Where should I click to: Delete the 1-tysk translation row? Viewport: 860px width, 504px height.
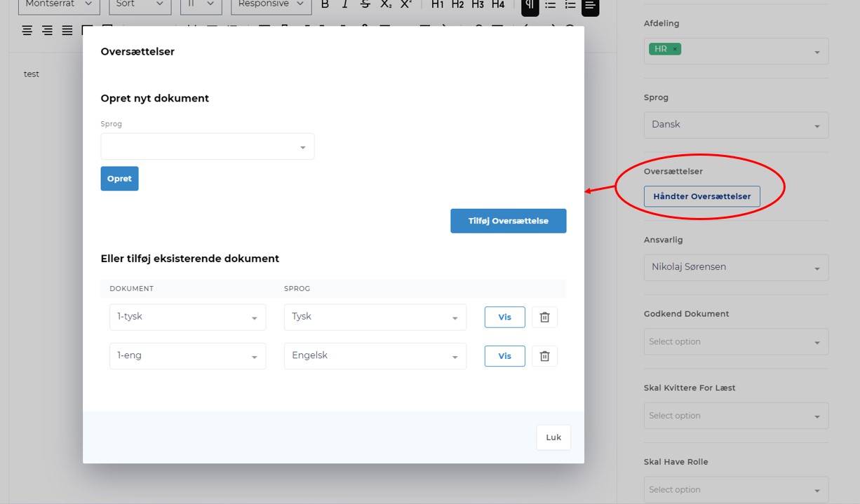coord(544,317)
